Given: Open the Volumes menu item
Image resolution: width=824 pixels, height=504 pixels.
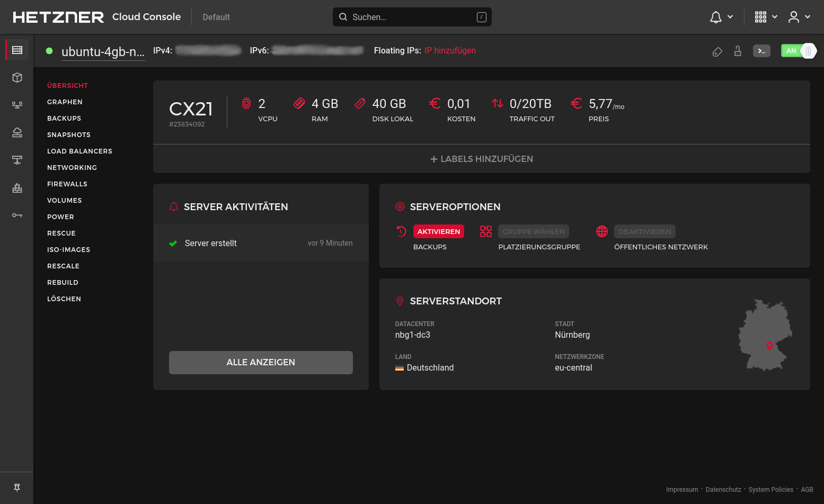Looking at the screenshot, I should [x=65, y=200].
